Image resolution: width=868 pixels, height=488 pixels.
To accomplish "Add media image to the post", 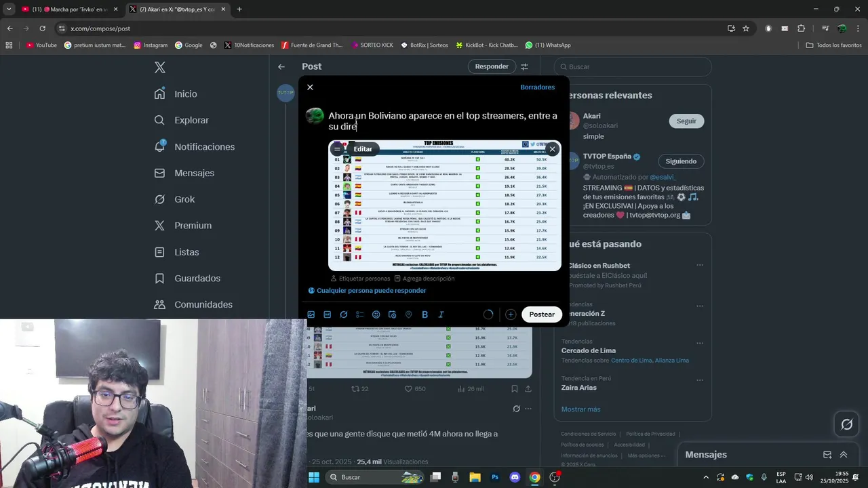I will click(311, 314).
